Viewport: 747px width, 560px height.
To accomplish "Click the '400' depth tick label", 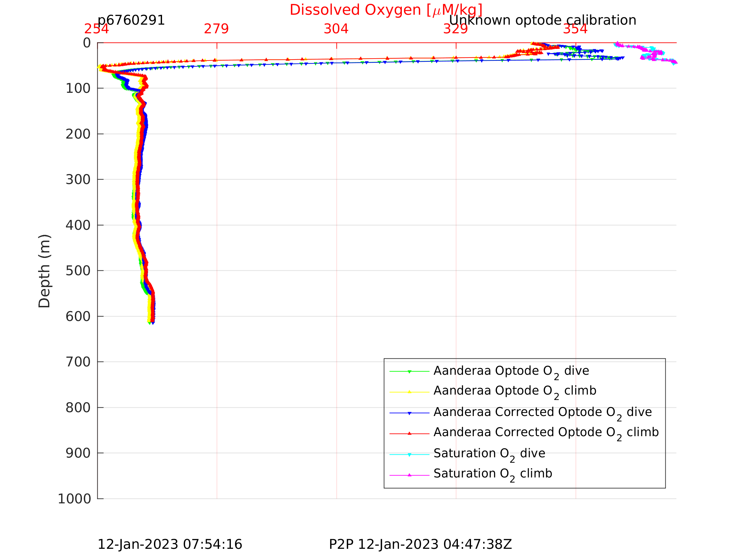I will (x=78, y=225).
